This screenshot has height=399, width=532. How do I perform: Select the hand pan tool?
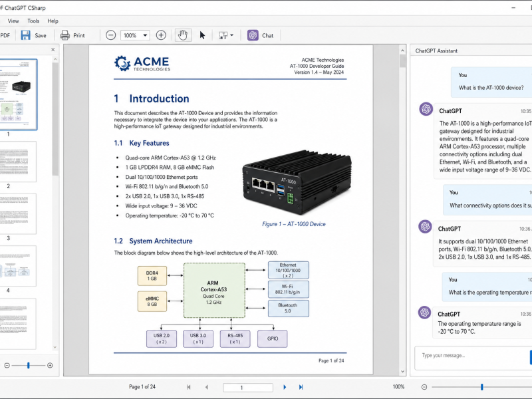[183, 35]
